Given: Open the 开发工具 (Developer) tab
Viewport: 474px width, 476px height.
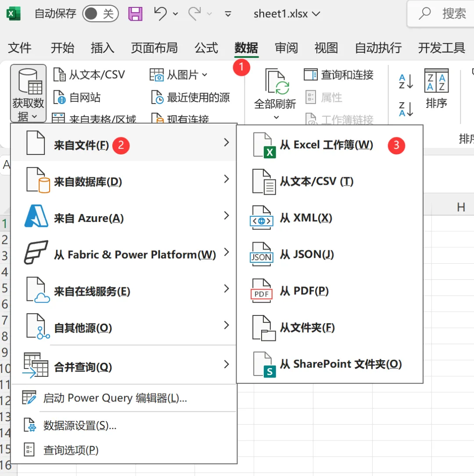Looking at the screenshot, I should tap(442, 48).
